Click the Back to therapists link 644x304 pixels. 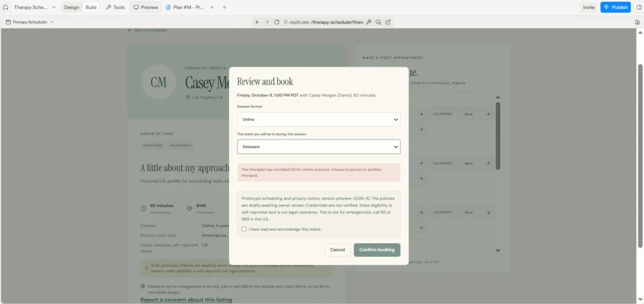pos(147,30)
